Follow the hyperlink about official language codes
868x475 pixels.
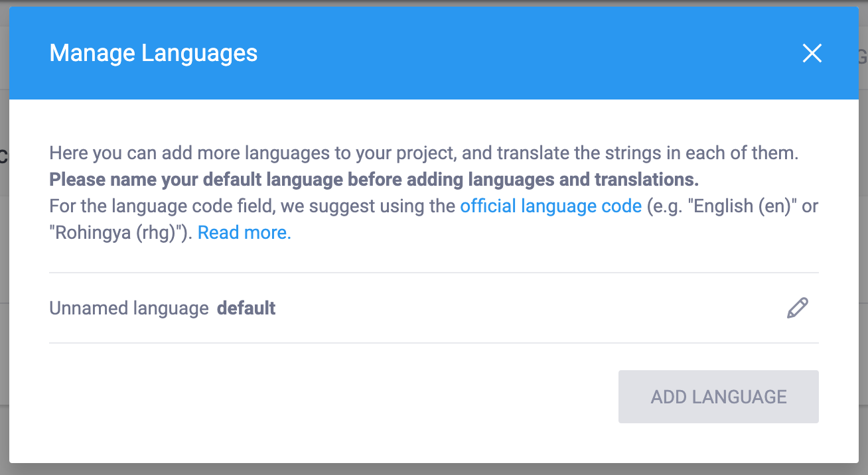tap(551, 206)
